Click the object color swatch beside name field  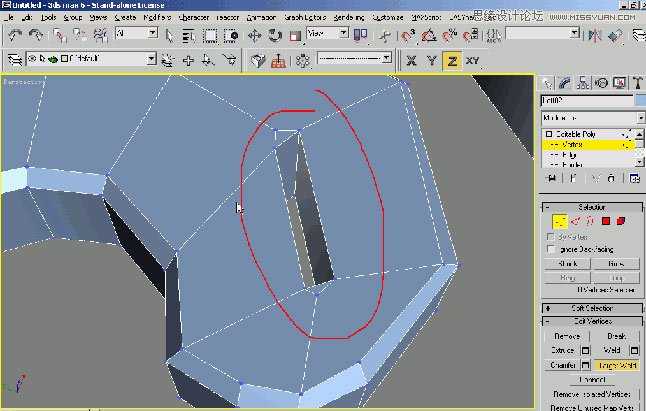(x=641, y=100)
